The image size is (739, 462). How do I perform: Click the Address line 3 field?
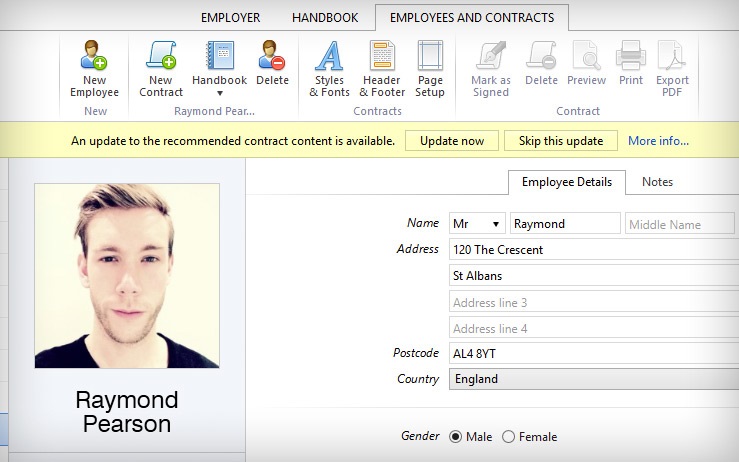tap(594, 302)
